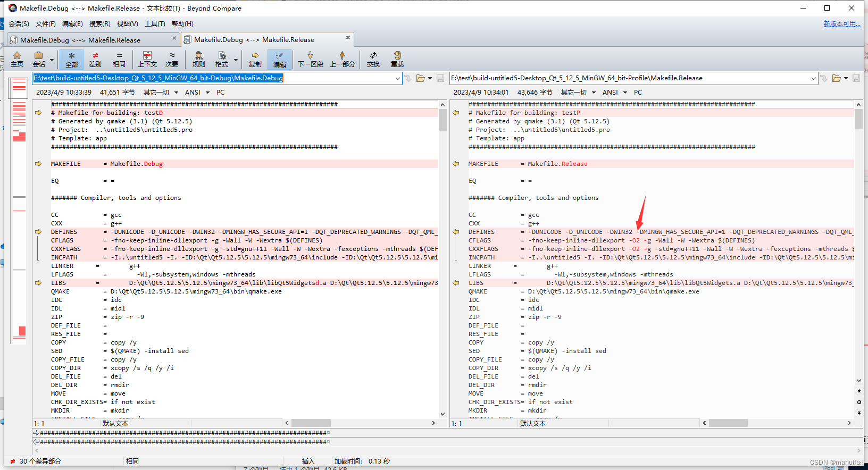The width and height of the screenshot is (868, 470).
Task: Open the 文件(F) menu
Action: pos(46,24)
